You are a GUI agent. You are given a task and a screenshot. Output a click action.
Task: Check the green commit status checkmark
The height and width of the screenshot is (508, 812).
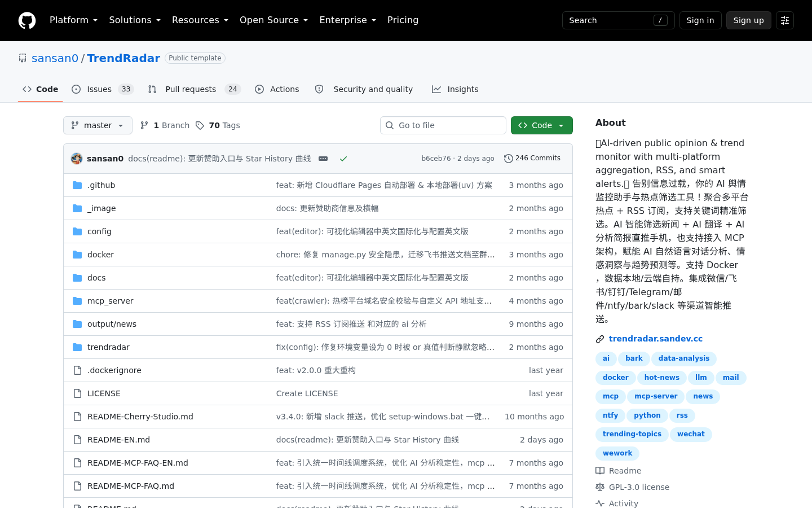pos(343,159)
